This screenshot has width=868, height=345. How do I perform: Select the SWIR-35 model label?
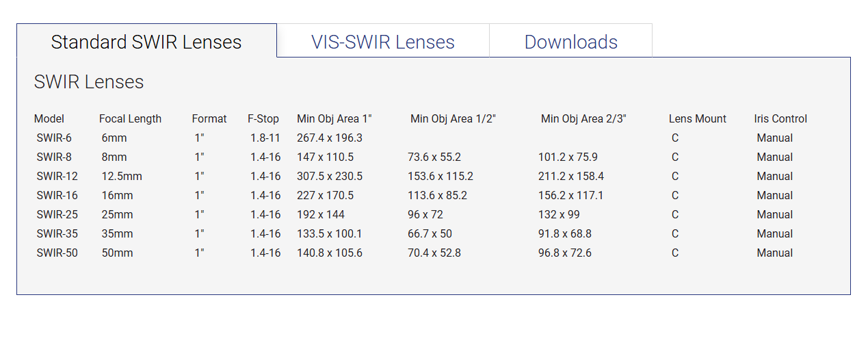point(57,233)
